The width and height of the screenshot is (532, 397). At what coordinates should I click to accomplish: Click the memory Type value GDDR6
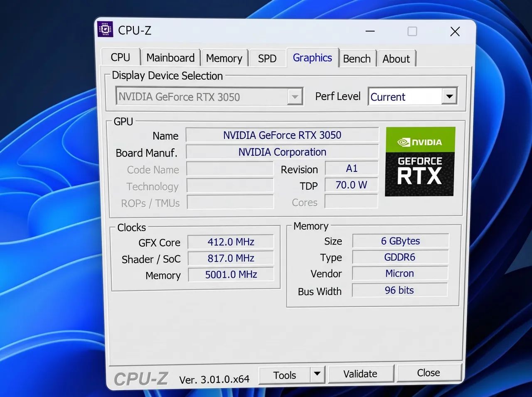pos(400,257)
